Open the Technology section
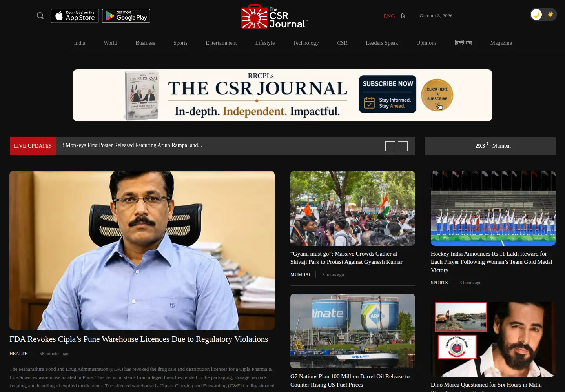Screen dimensions: 565x392 pyautogui.click(x=306, y=43)
